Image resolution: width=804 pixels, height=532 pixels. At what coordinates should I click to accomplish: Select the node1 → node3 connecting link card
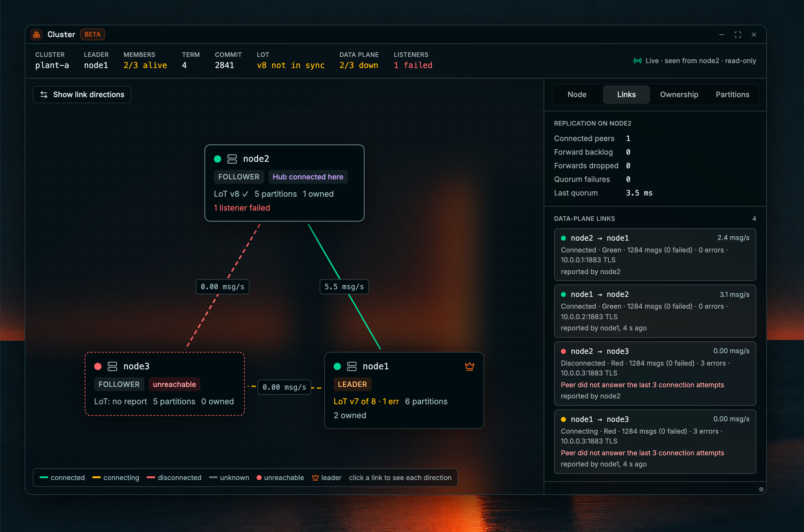655,441
